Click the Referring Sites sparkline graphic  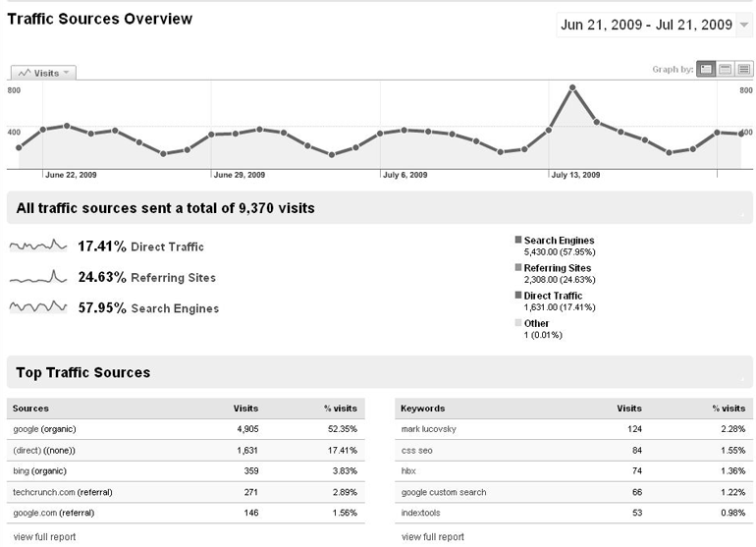click(38, 277)
